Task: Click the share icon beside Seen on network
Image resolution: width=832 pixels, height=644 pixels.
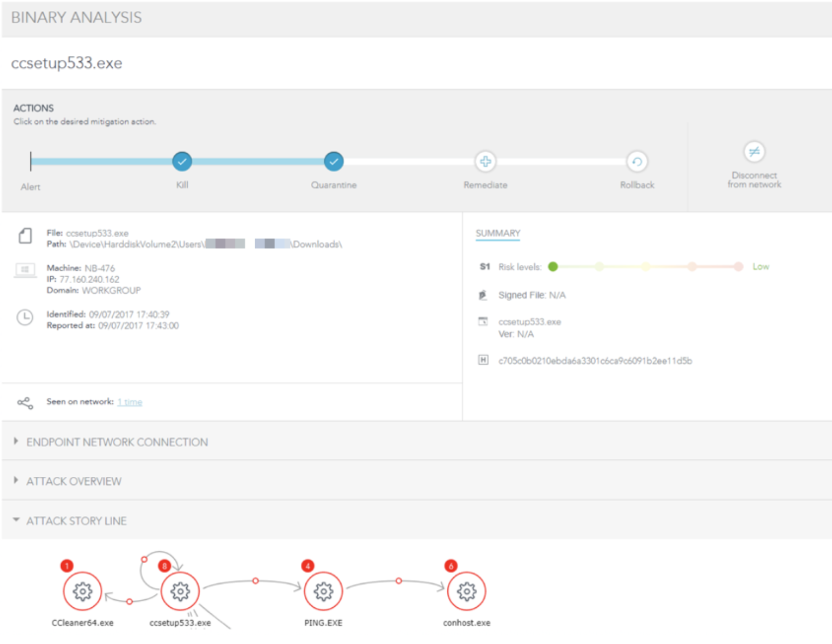Action: pyautogui.click(x=25, y=403)
